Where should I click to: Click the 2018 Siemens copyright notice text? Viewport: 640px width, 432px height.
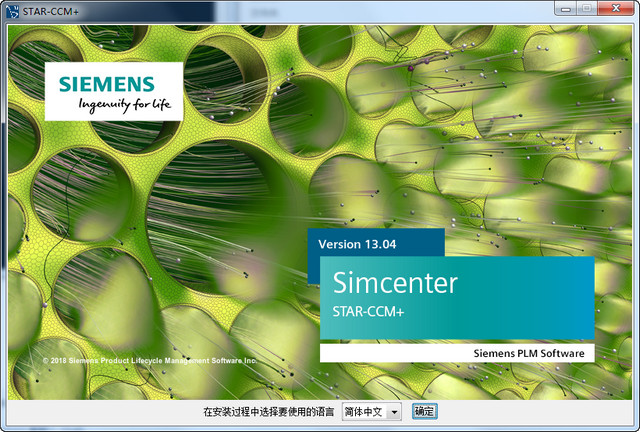pos(150,361)
